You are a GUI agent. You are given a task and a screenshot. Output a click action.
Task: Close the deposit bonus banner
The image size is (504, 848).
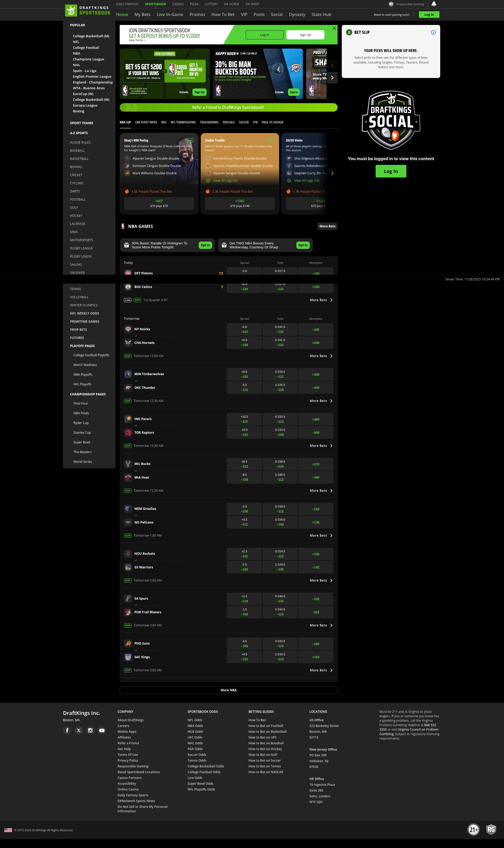pos(334,28)
